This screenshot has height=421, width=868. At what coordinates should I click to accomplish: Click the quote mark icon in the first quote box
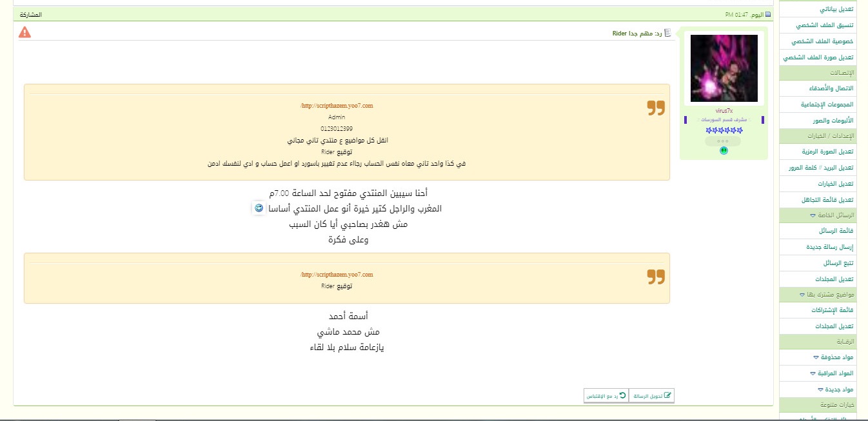(655, 108)
